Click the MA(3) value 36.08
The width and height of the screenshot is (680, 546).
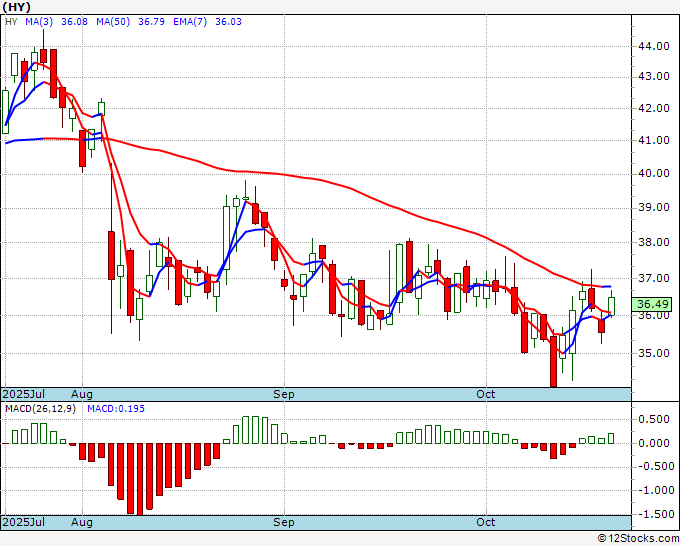[74, 22]
